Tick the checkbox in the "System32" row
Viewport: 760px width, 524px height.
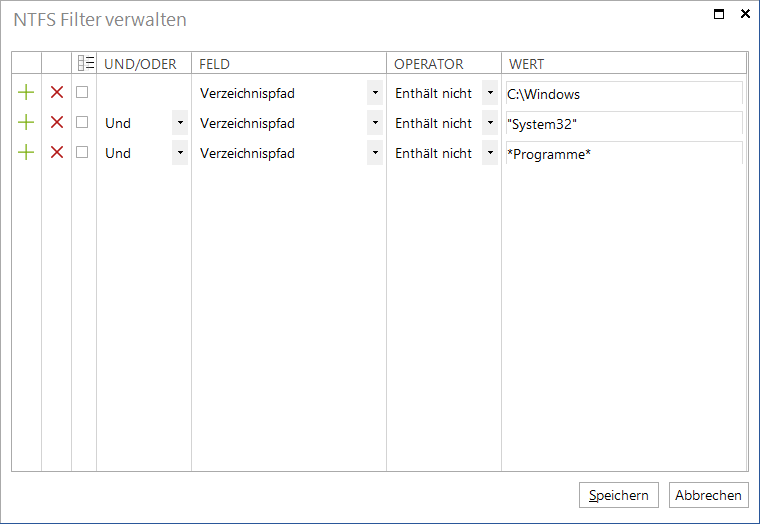coord(82,122)
